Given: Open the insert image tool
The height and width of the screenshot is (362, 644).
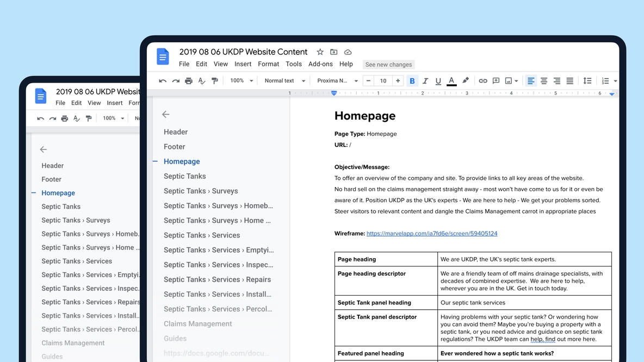Looking at the screenshot, I should 509,80.
